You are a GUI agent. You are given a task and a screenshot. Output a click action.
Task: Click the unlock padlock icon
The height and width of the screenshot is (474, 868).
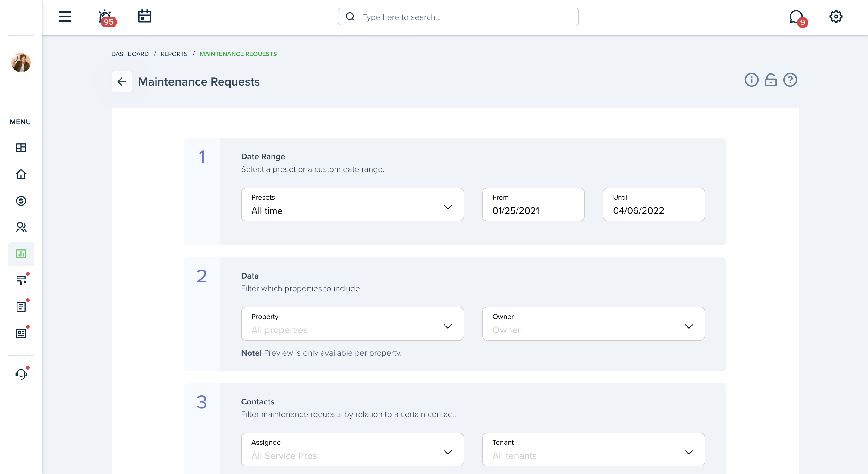pyautogui.click(x=771, y=80)
